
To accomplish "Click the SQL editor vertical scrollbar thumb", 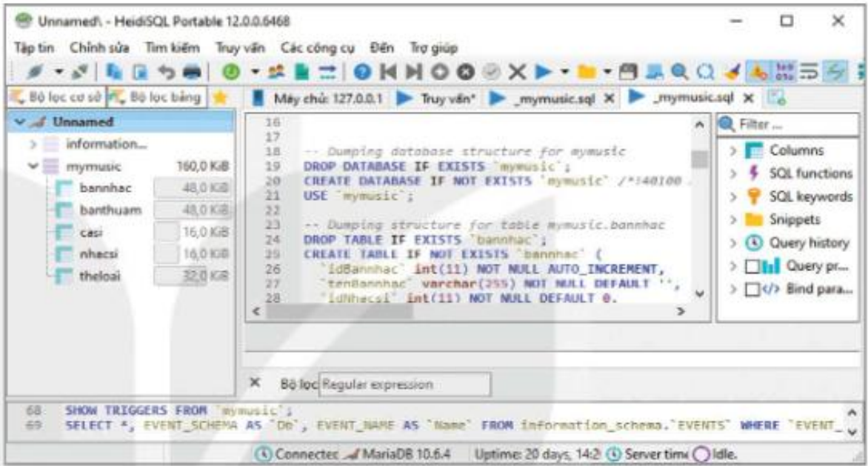I will click(700, 159).
